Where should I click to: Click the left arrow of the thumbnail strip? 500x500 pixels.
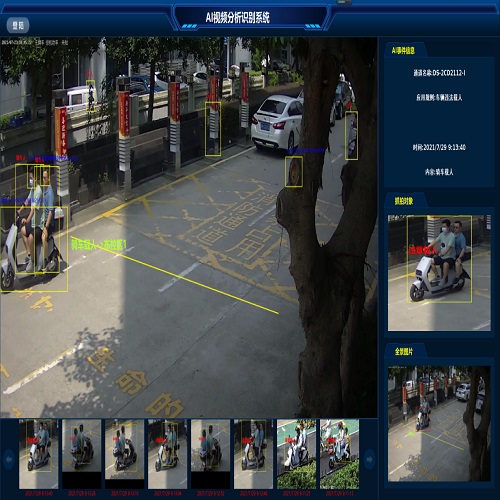click(x=9, y=459)
